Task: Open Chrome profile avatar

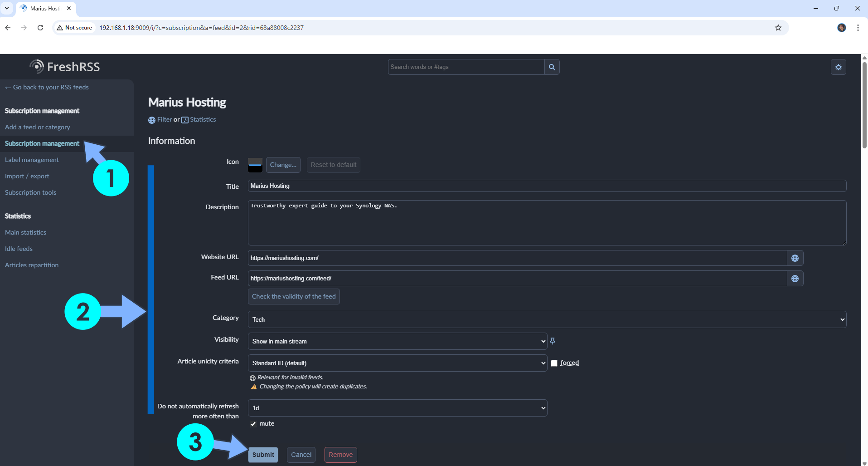Action: [841, 28]
